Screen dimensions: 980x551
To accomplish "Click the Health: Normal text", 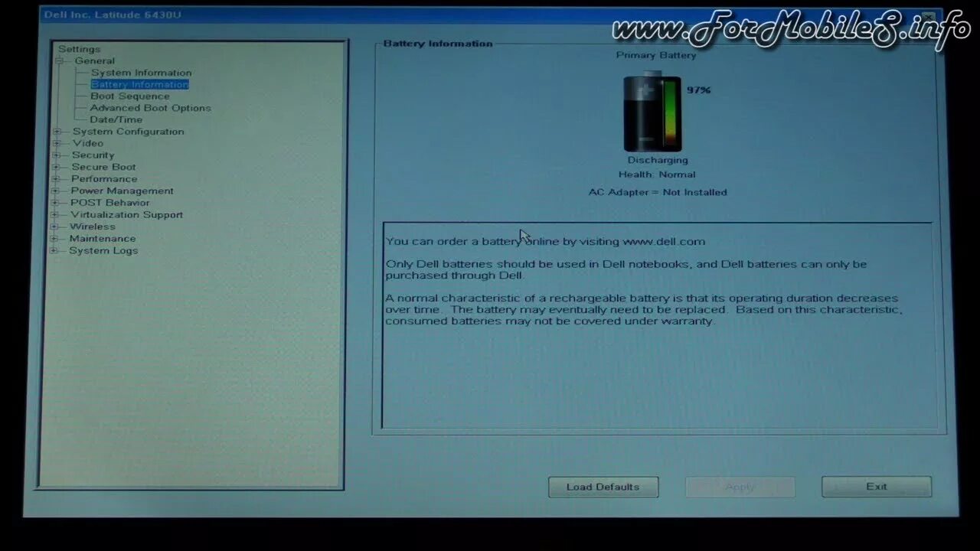I will 657,174.
